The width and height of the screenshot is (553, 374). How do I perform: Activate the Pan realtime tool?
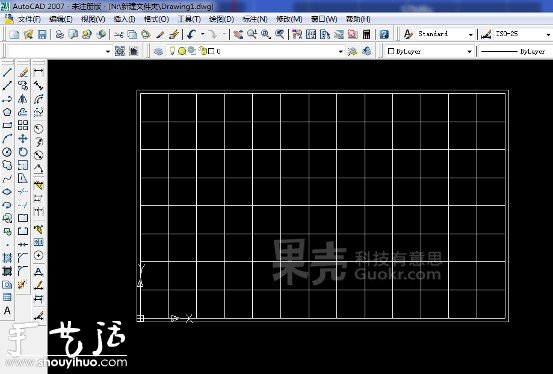238,34
